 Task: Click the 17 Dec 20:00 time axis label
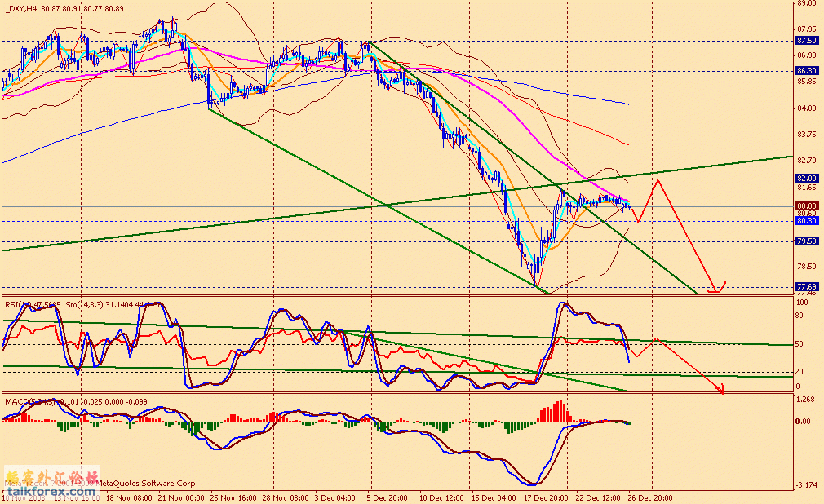(546, 497)
